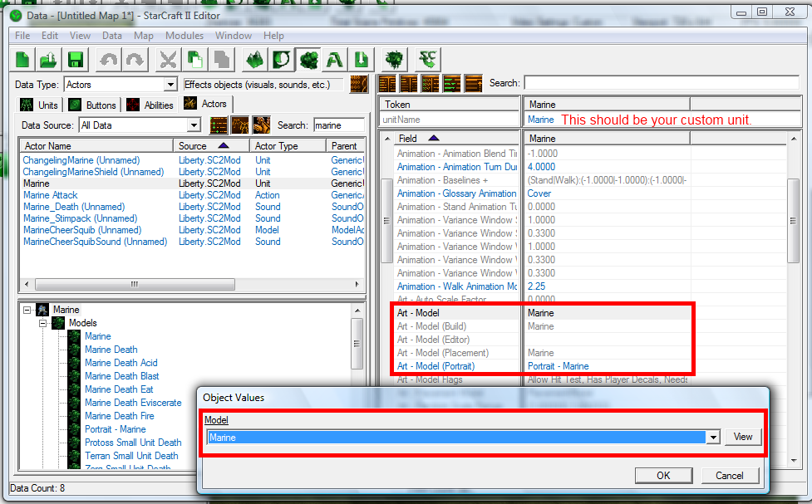Switch to the Abilities tab
Viewport: 812px width, 504px height.
click(x=150, y=105)
